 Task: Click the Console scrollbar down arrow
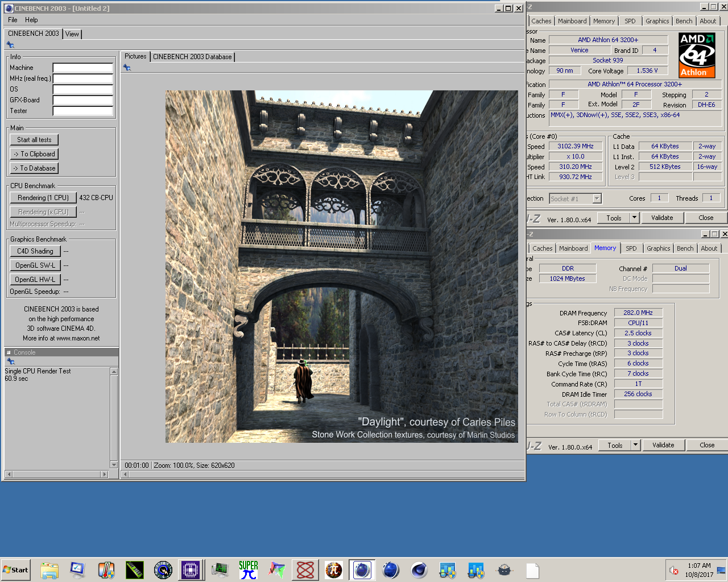pos(114,465)
